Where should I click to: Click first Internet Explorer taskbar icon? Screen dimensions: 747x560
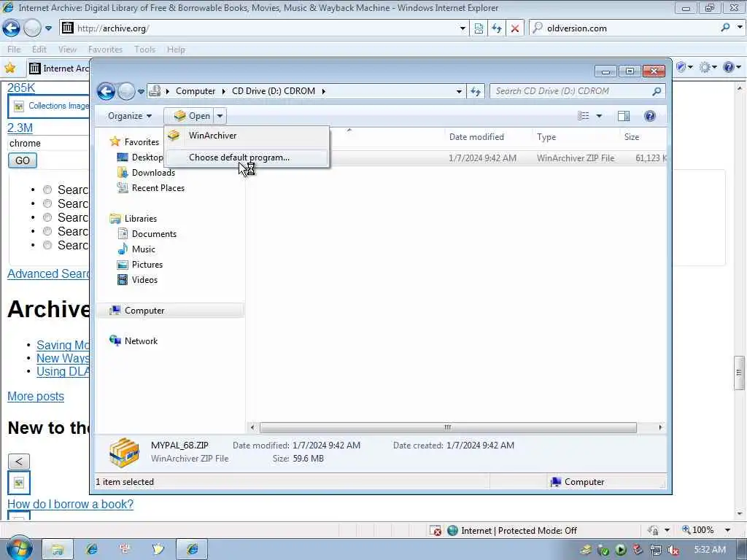[91, 550]
